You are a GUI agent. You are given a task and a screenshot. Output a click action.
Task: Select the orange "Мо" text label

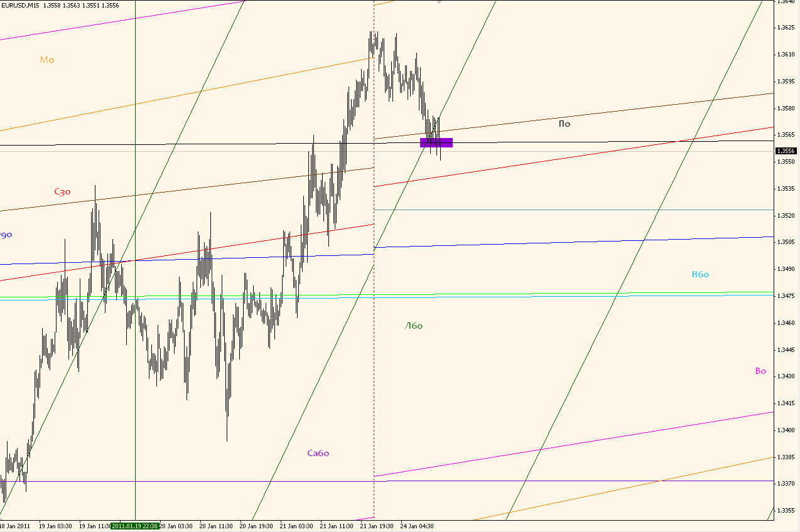click(x=47, y=60)
